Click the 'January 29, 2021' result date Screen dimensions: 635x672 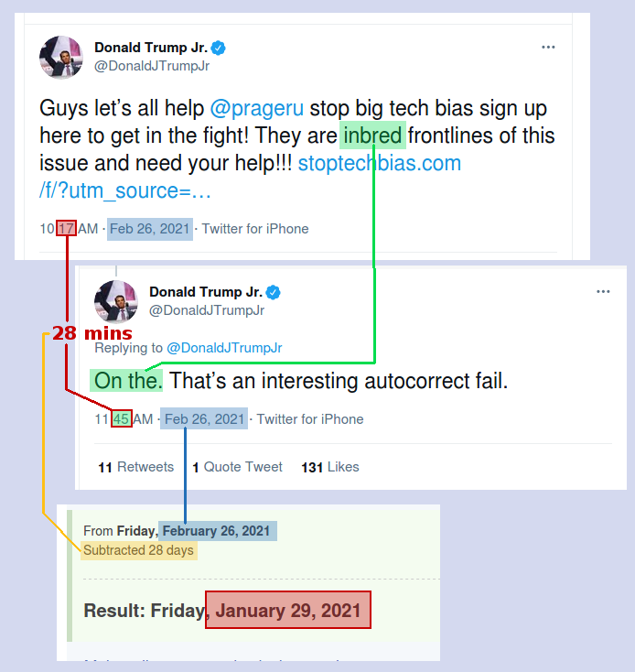coord(288,611)
